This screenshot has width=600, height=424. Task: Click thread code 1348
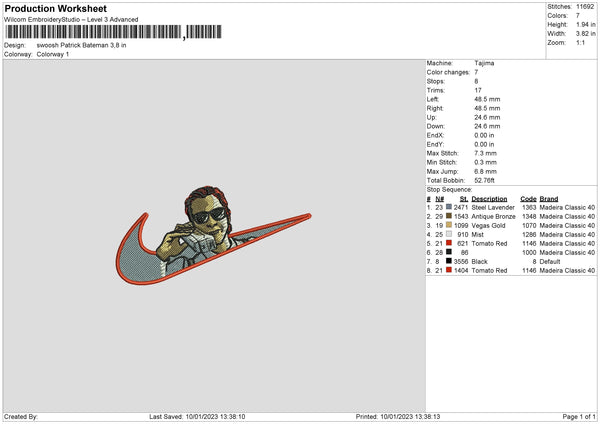point(529,217)
